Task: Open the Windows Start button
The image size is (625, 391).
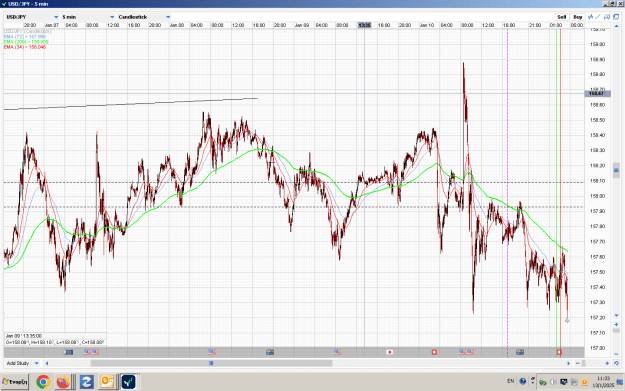Action: 15,382
